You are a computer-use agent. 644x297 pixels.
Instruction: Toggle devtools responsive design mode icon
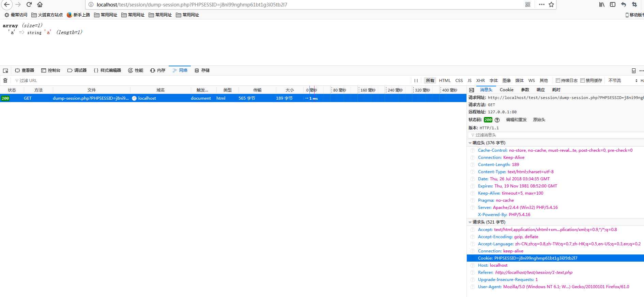tap(634, 70)
